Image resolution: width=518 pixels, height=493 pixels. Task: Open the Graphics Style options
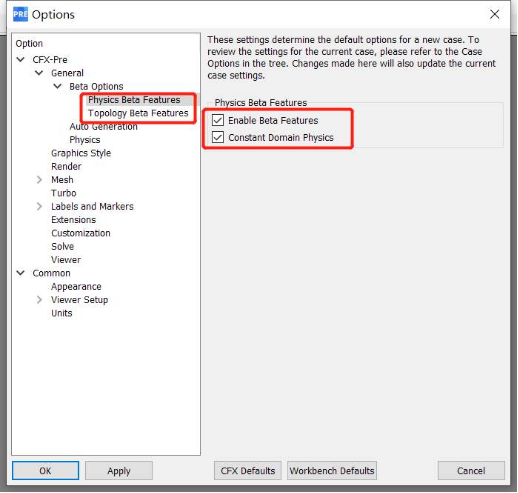81,153
